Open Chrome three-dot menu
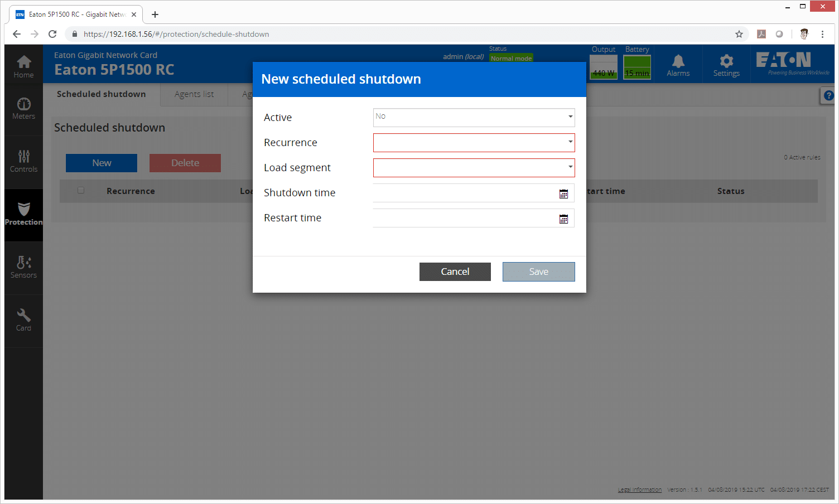 822,34
